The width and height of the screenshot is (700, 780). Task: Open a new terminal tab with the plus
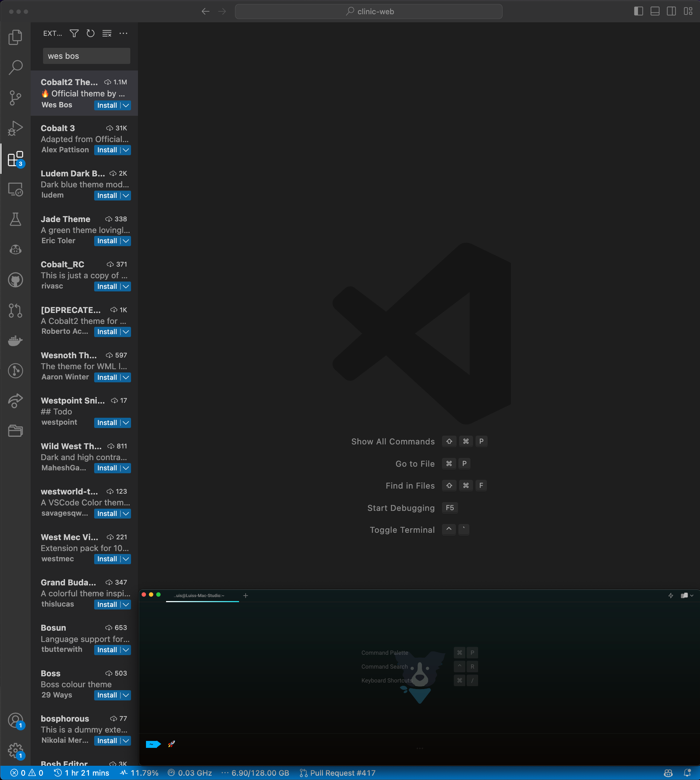coord(245,595)
